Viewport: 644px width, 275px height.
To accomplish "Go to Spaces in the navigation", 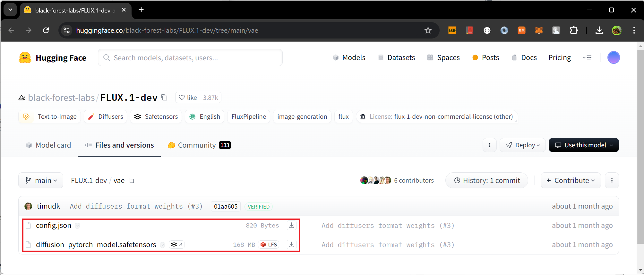I will coord(444,58).
